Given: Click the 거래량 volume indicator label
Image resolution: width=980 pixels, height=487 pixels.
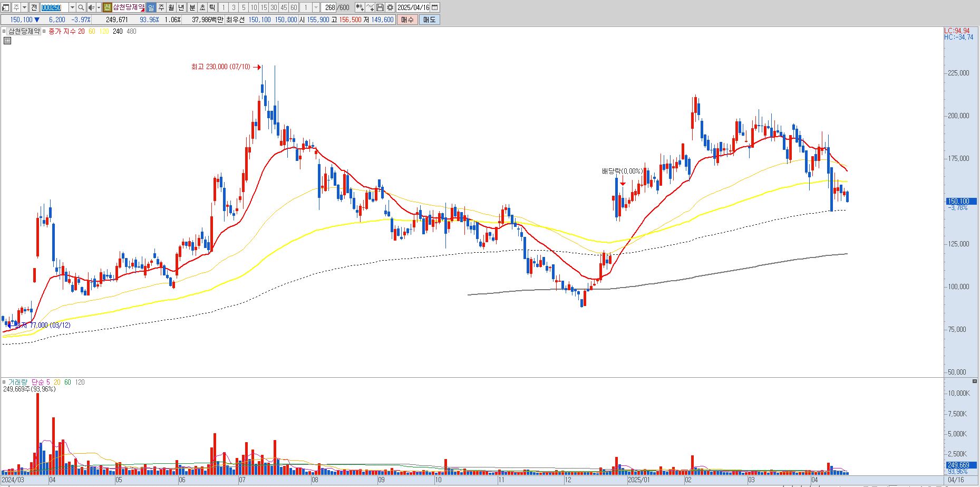Looking at the screenshot, I should click(x=18, y=382).
